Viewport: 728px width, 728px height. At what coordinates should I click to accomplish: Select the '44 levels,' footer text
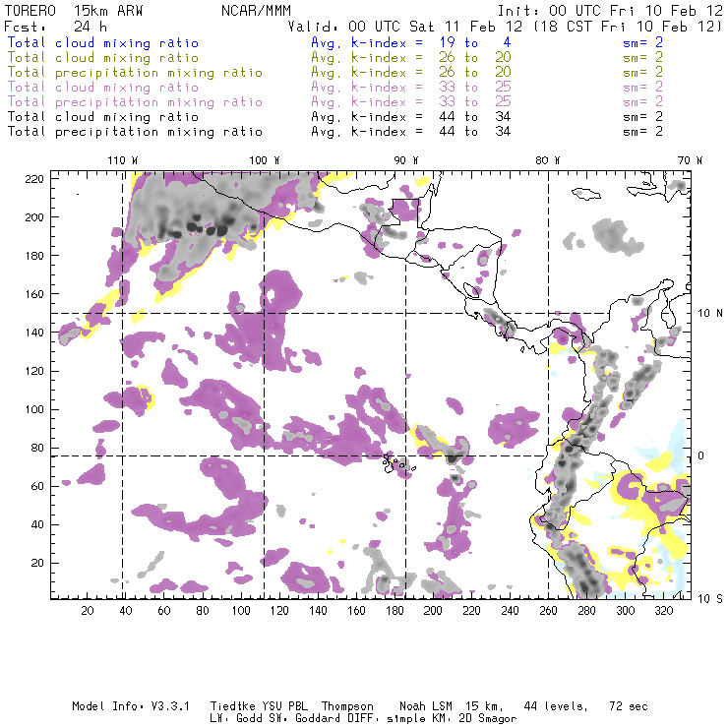pyautogui.click(x=556, y=706)
